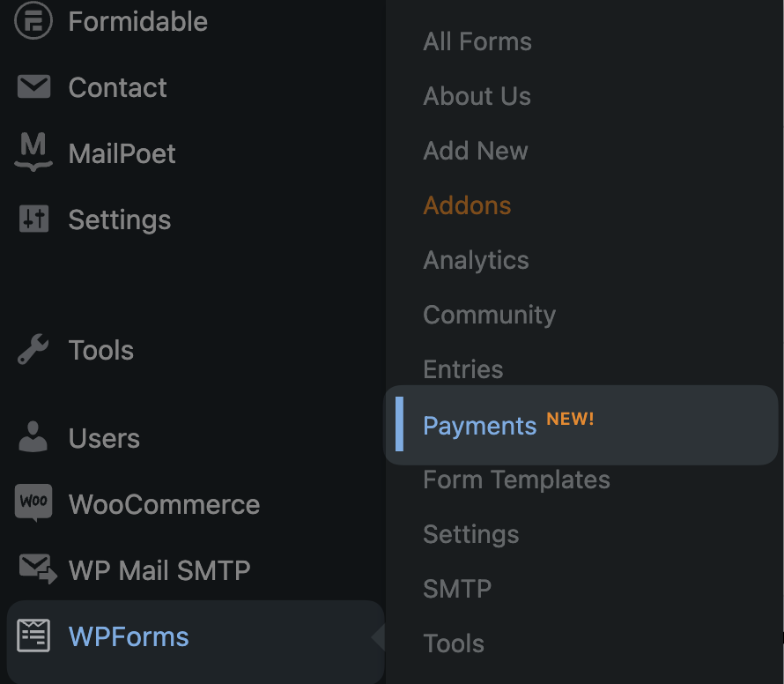Click the MailPoet M icon
The width and height of the screenshot is (784, 684).
[x=33, y=152]
